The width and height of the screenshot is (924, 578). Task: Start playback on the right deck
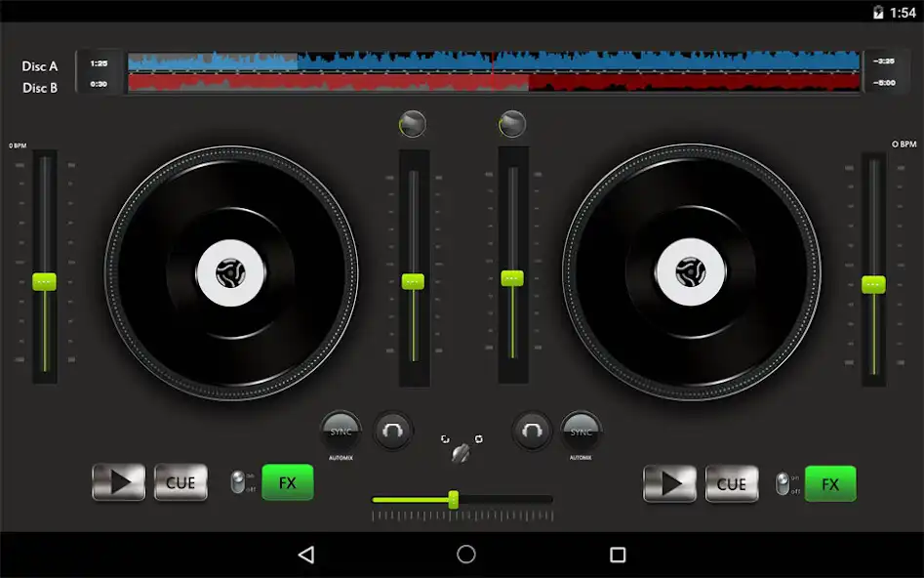click(670, 483)
